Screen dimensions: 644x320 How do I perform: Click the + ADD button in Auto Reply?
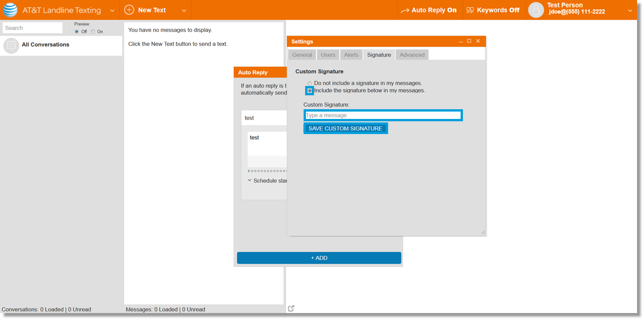coord(319,258)
